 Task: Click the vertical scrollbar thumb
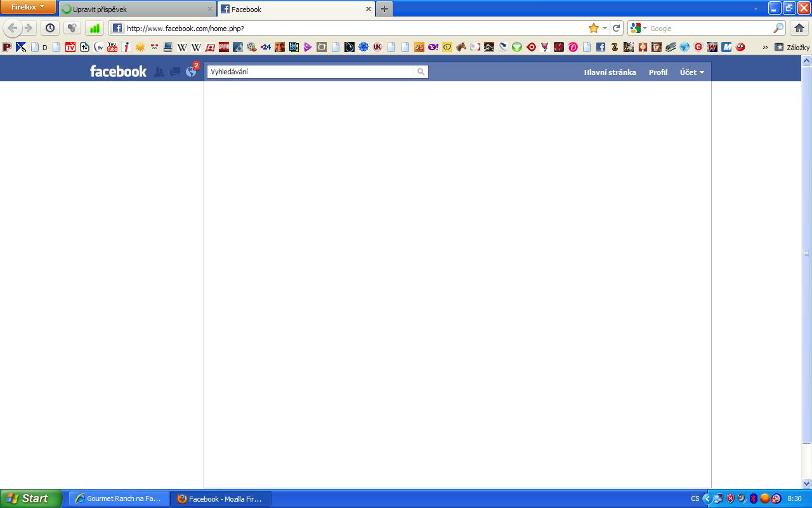(x=807, y=254)
